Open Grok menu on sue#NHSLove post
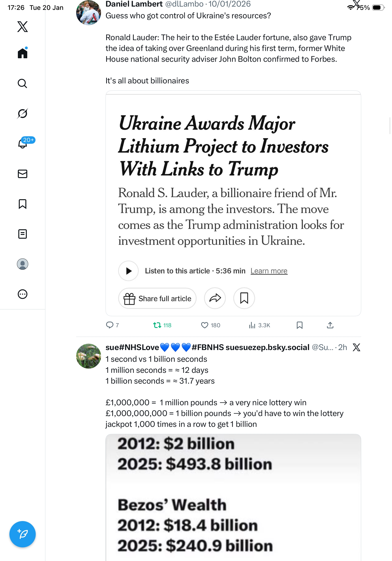This screenshot has width=392, height=561. (357, 347)
